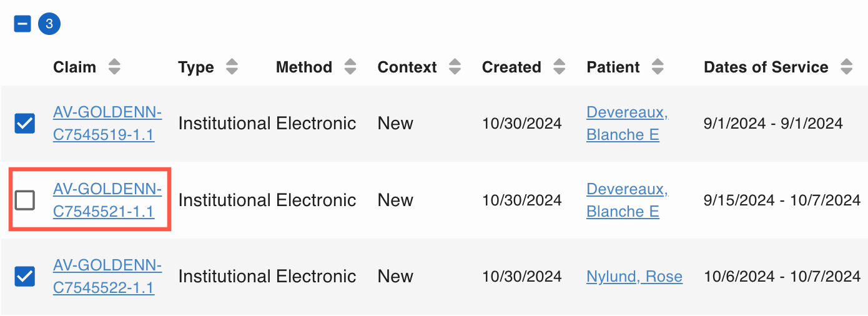Sort rows by Context column arrows
Image resolution: width=868 pixels, height=316 pixels.
pos(455,67)
